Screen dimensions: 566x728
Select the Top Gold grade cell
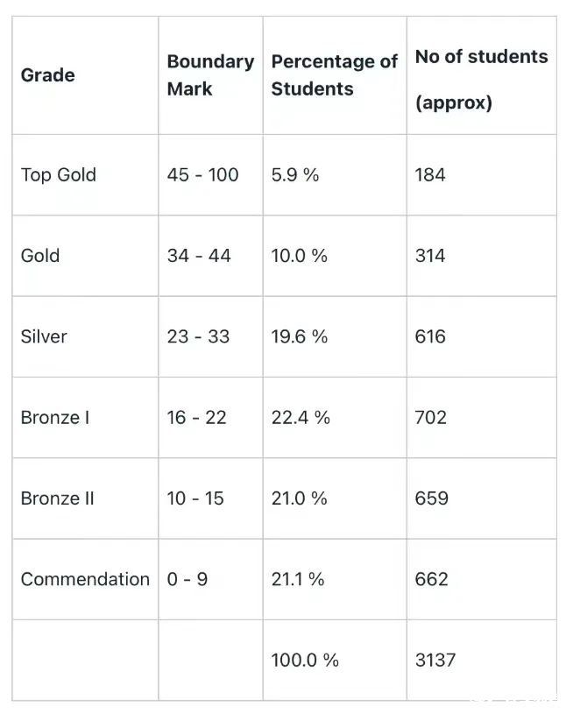pyautogui.click(x=59, y=175)
